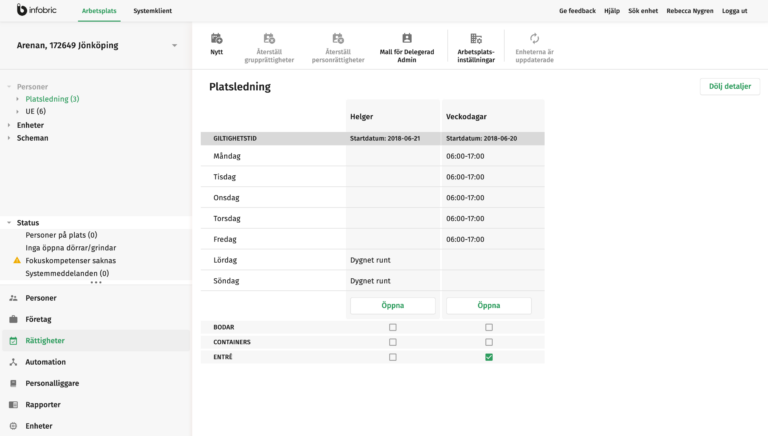Open Rapporter in the sidebar
Viewport: 768px width, 436px height.
point(43,405)
